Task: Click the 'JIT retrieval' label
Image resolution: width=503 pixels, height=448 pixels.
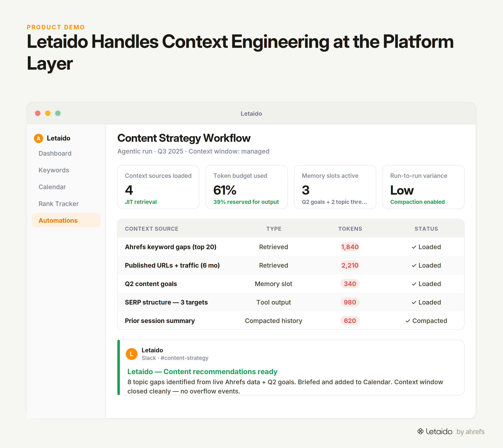Action: [x=141, y=202]
